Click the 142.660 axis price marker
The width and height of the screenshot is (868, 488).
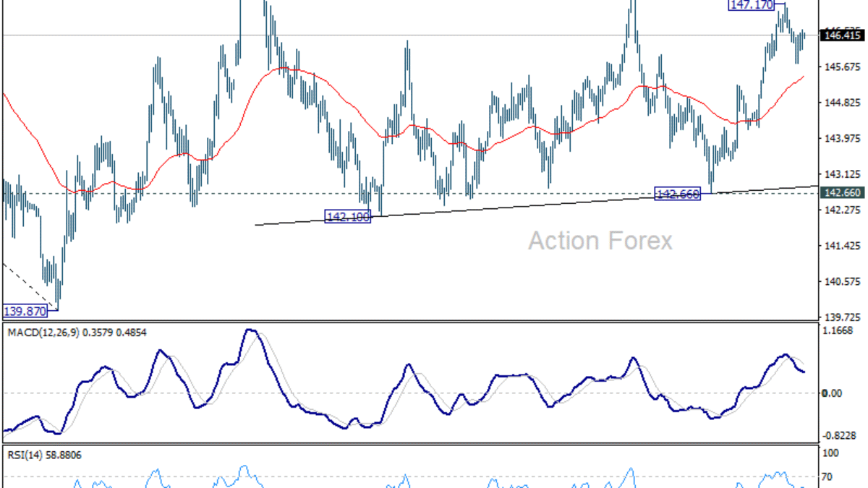coord(842,193)
